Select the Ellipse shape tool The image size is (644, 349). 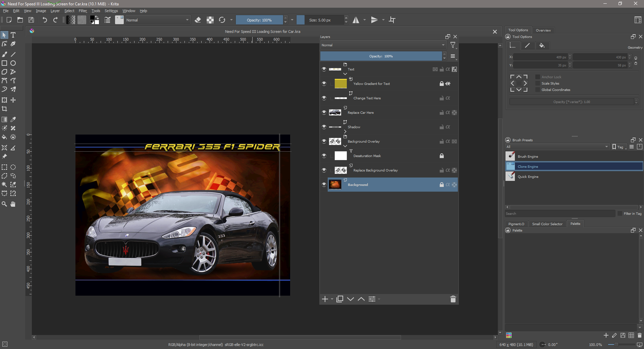click(13, 63)
